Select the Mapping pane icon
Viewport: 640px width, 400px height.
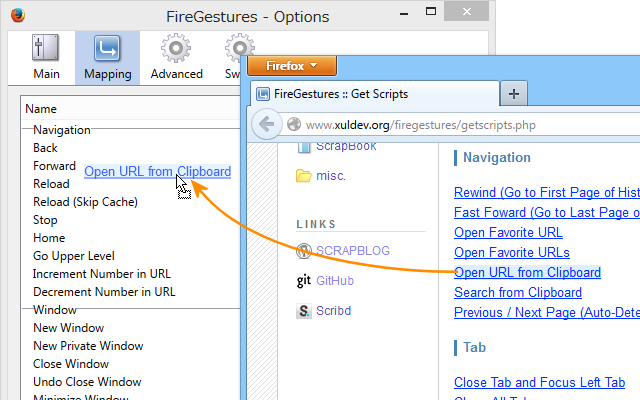[x=108, y=56]
